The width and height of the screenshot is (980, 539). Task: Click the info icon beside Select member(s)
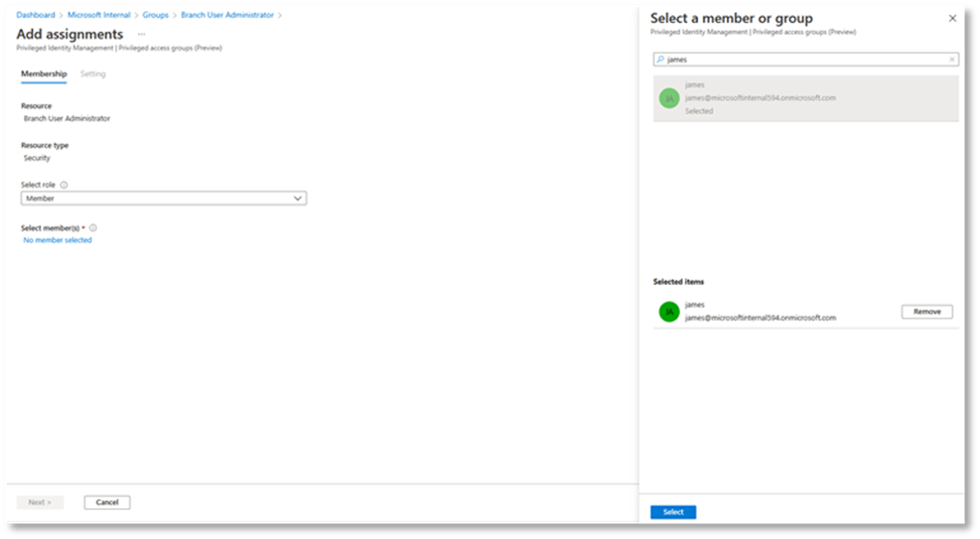[x=93, y=227]
